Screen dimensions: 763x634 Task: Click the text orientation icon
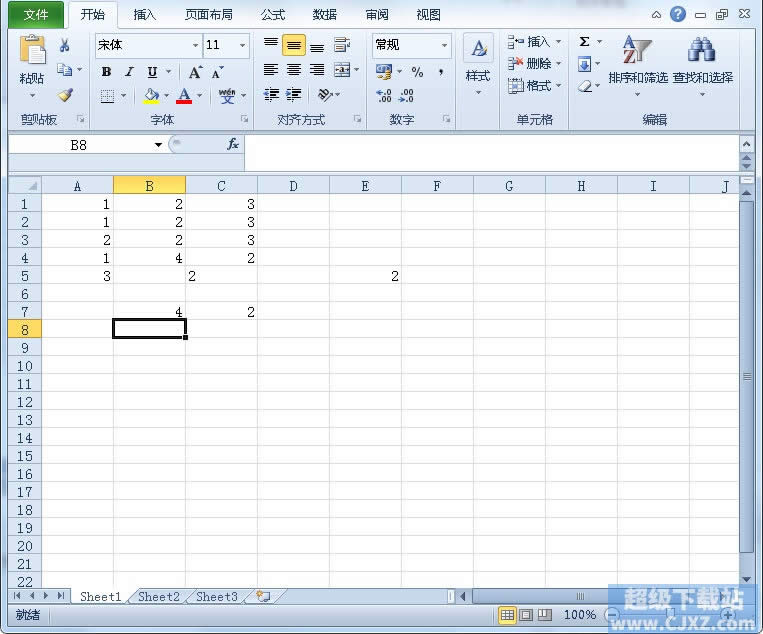[325, 94]
